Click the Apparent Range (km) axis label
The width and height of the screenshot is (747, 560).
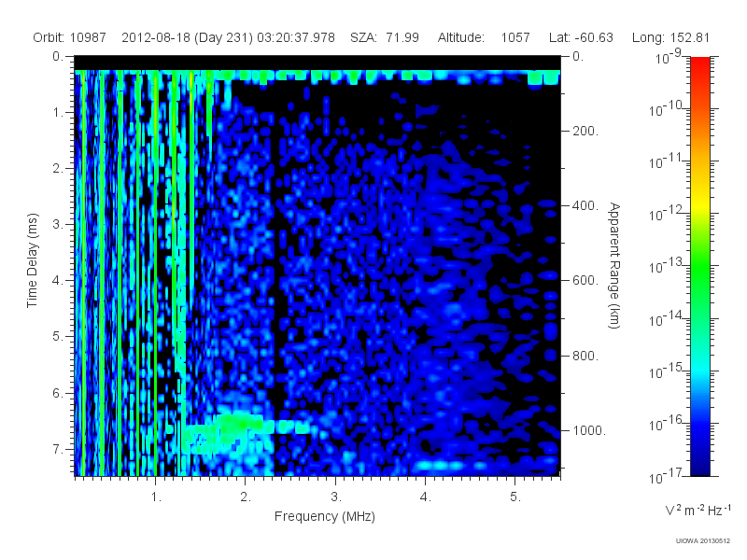(615, 265)
